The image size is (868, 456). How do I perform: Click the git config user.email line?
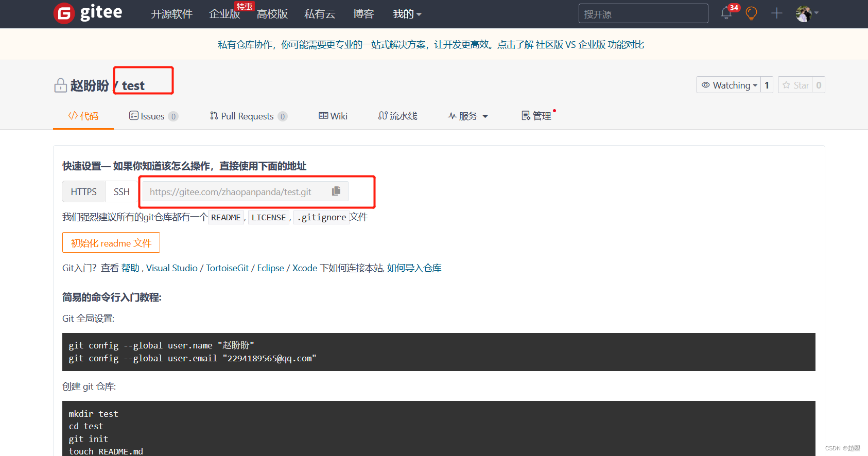point(193,358)
